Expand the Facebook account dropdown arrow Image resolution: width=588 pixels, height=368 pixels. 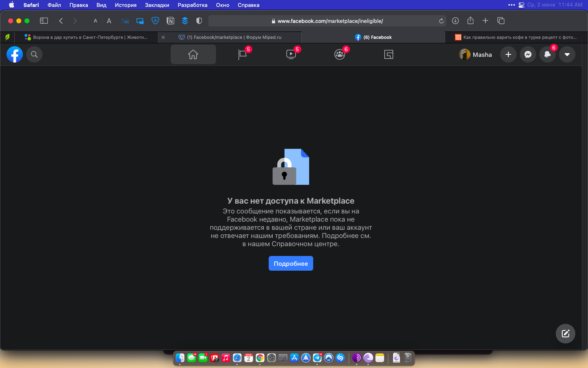pyautogui.click(x=567, y=54)
